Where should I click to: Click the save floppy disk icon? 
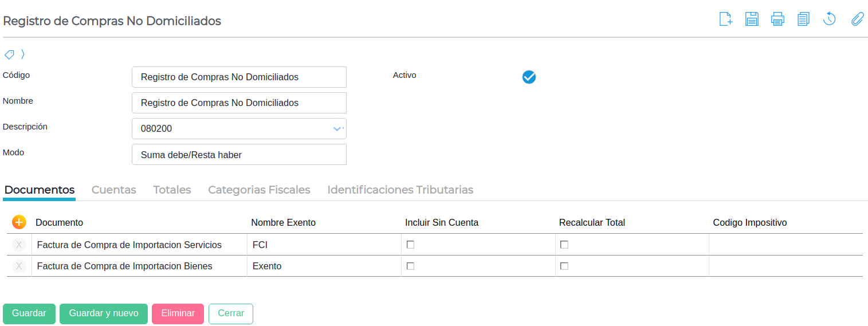(752, 19)
